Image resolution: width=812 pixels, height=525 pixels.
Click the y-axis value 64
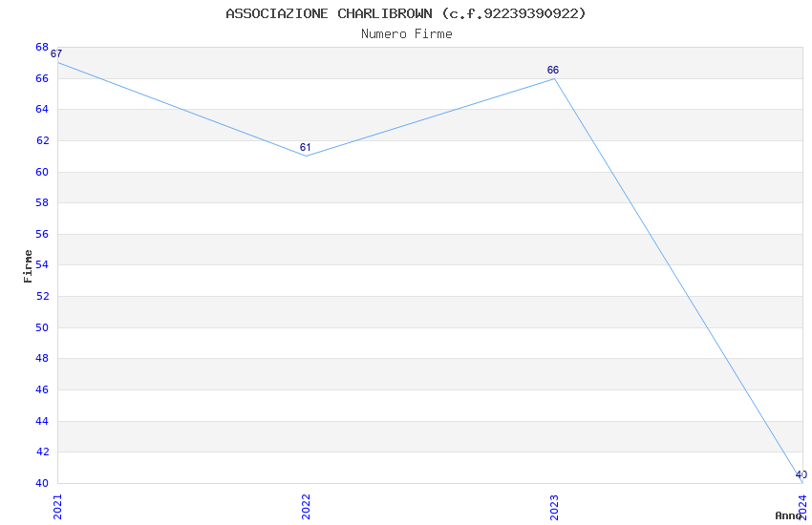tap(42, 109)
